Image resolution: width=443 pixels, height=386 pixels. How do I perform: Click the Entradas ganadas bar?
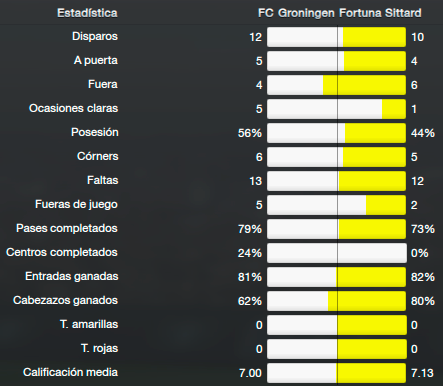coord(336,277)
